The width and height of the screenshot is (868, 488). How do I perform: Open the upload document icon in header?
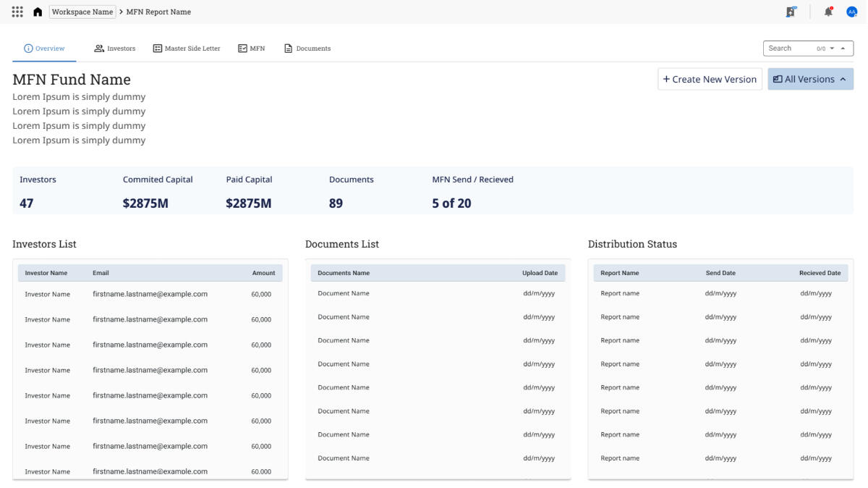click(791, 12)
